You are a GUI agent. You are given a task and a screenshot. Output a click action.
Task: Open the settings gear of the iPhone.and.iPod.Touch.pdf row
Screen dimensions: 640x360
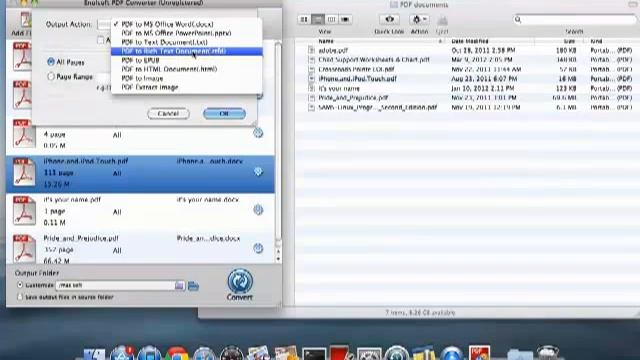click(x=258, y=172)
